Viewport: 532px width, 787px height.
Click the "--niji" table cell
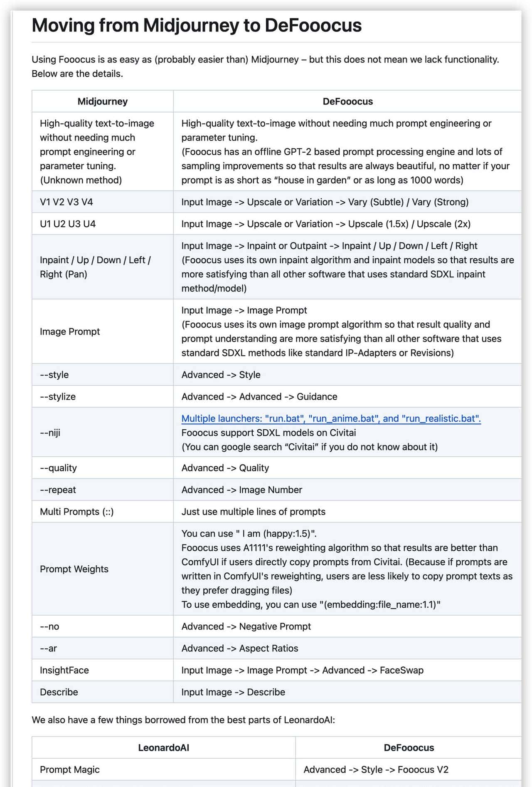50,433
